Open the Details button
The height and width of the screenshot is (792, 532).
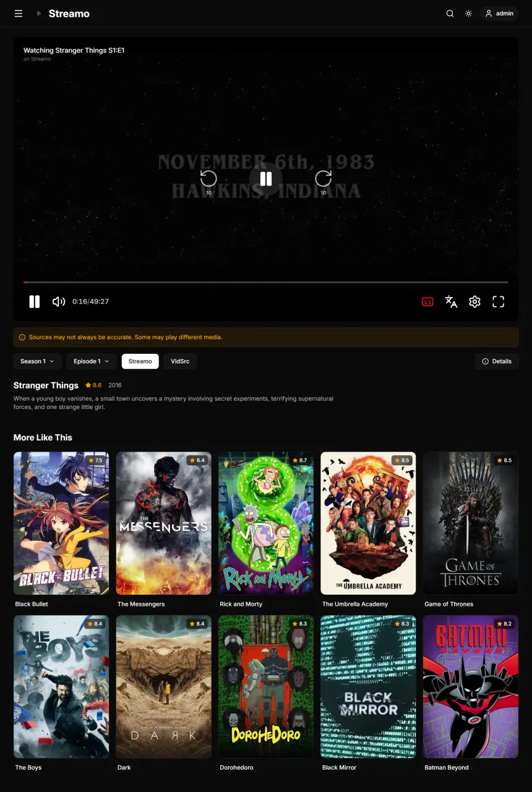click(x=497, y=361)
